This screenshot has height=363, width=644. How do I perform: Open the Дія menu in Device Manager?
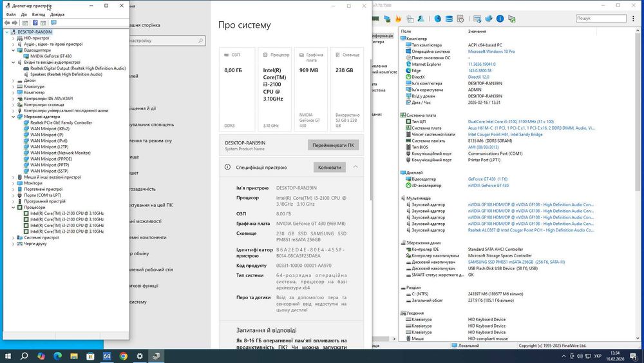tap(24, 14)
